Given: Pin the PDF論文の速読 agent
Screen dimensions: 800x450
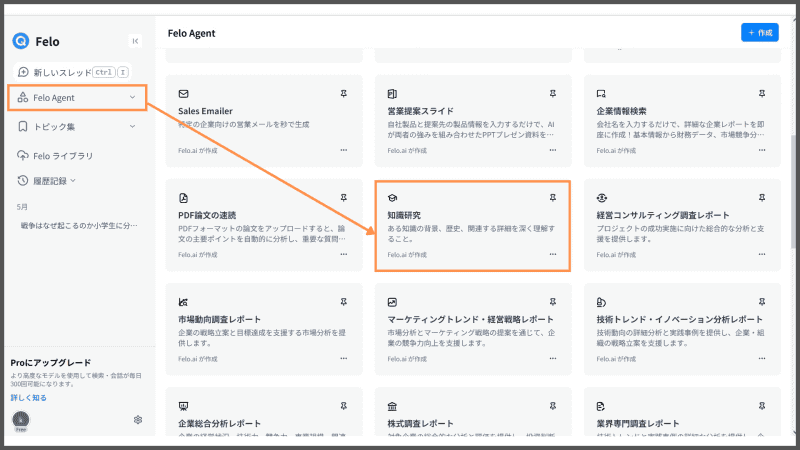Looking at the screenshot, I should pyautogui.click(x=344, y=197).
